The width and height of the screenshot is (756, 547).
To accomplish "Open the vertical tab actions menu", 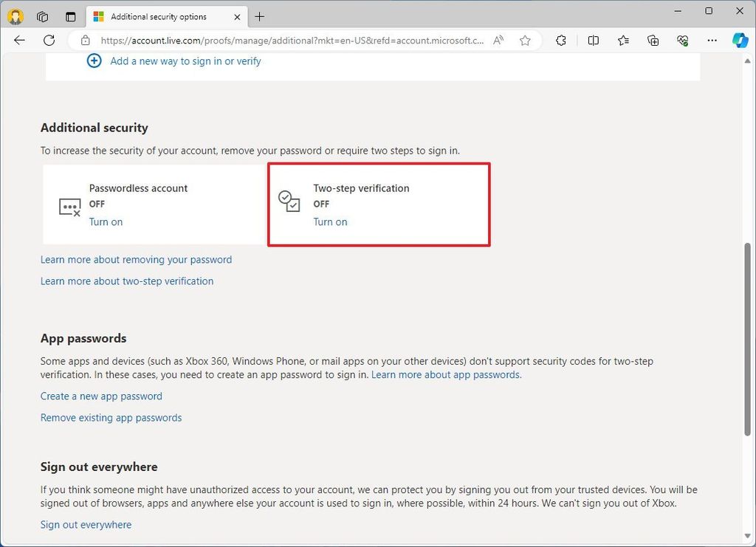I will coord(70,16).
